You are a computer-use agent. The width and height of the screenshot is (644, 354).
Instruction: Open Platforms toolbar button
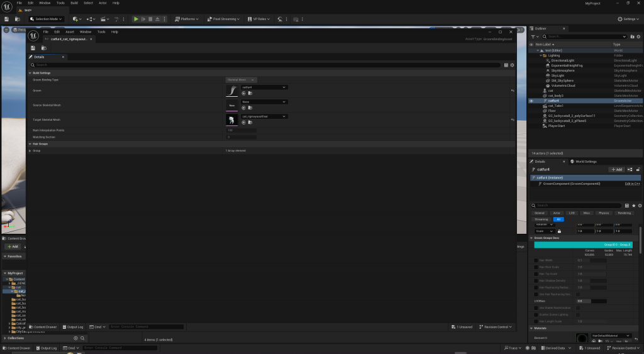(x=186, y=19)
